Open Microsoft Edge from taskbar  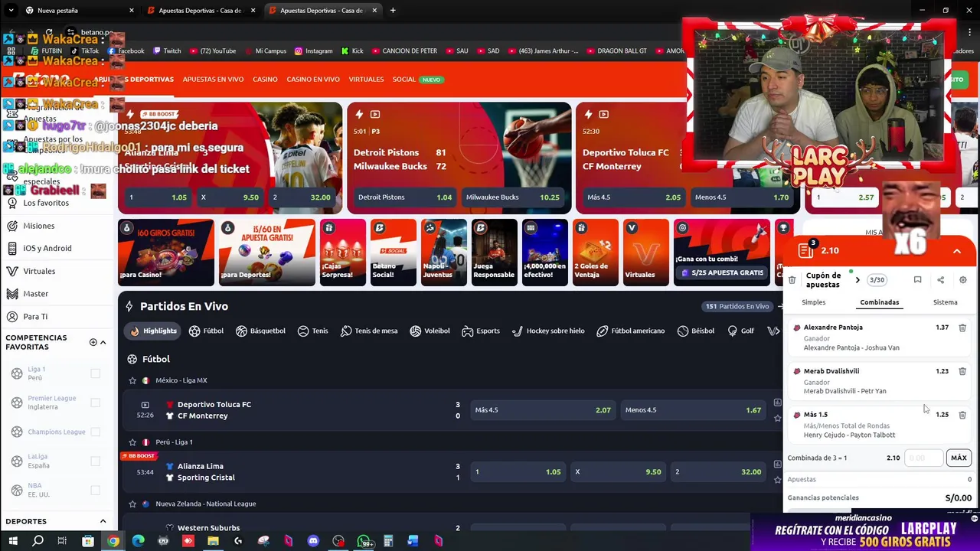click(x=138, y=542)
